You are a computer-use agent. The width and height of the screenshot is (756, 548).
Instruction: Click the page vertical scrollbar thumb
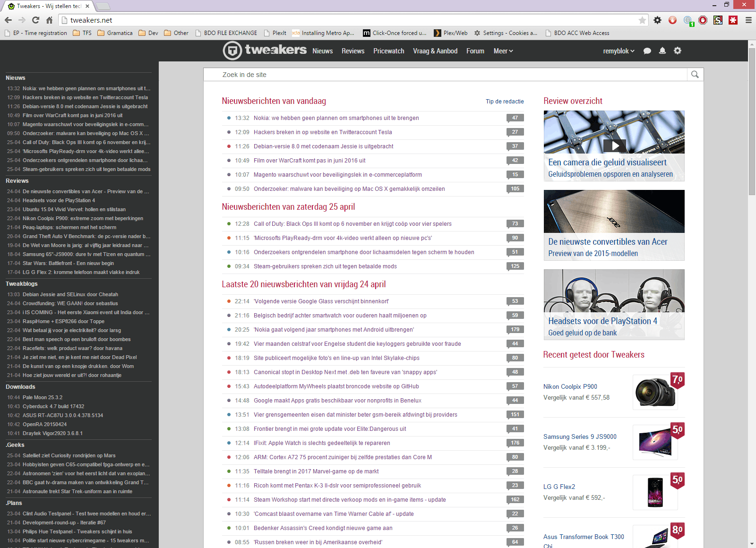click(752, 121)
